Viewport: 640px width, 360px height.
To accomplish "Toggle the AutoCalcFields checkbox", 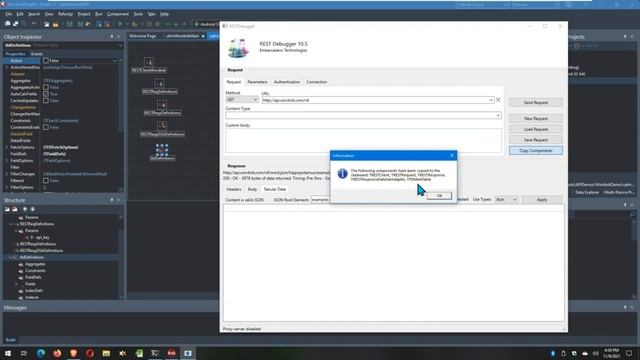I will tap(46, 93).
